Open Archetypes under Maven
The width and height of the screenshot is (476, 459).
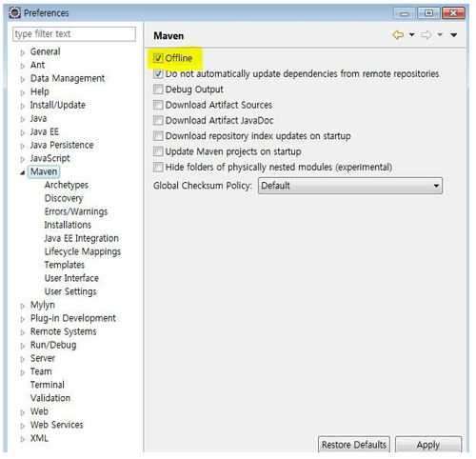[x=67, y=185]
